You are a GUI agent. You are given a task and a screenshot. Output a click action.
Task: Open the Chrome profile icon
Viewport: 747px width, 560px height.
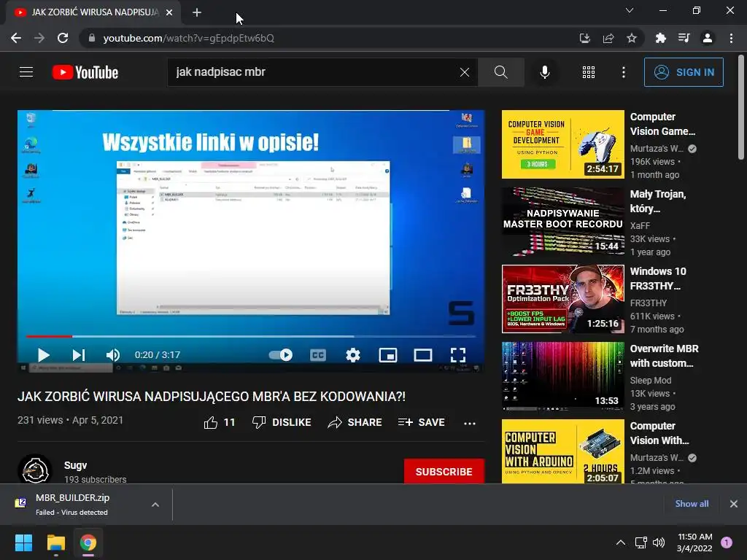coord(708,38)
